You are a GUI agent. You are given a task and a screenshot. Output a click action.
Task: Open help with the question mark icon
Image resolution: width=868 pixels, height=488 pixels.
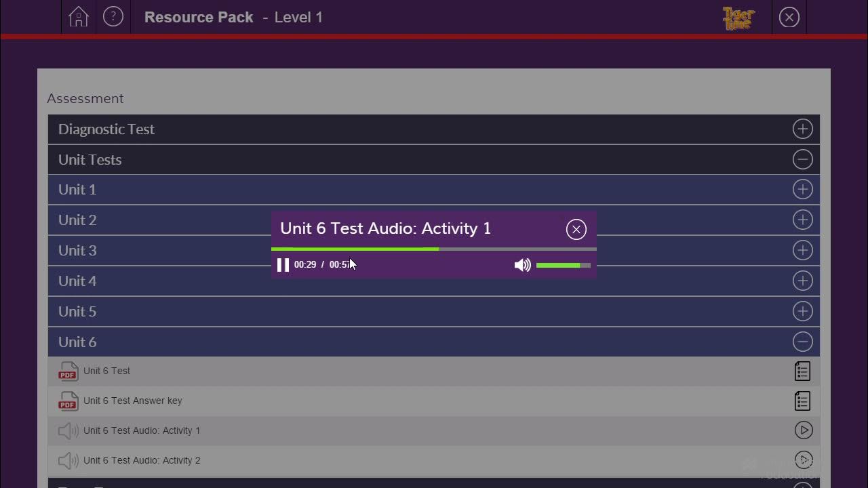coord(113,17)
